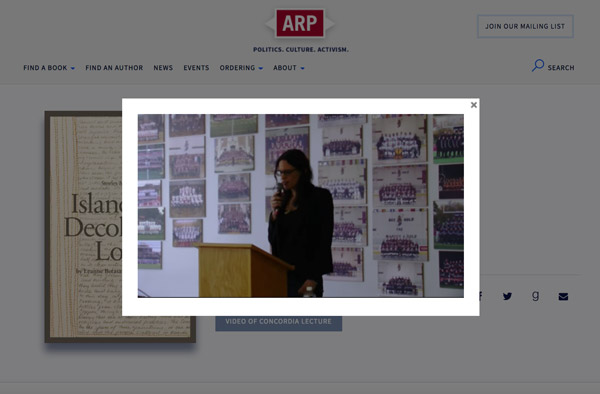Expand the About dropdown arrow
Screen dimensions: 600x394
(x=302, y=68)
